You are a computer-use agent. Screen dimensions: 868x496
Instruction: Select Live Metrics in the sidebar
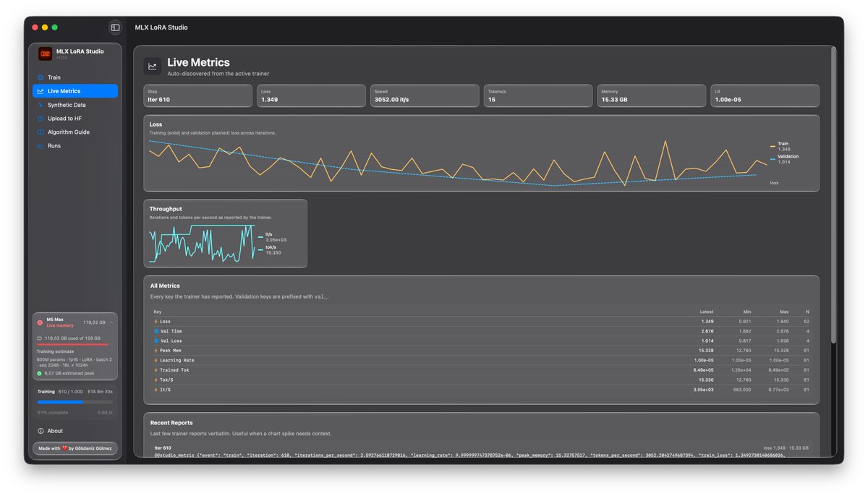pyautogui.click(x=75, y=91)
